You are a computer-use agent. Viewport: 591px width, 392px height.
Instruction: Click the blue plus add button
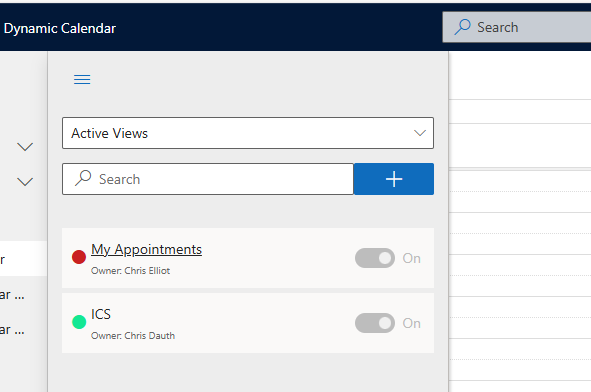pyautogui.click(x=394, y=179)
